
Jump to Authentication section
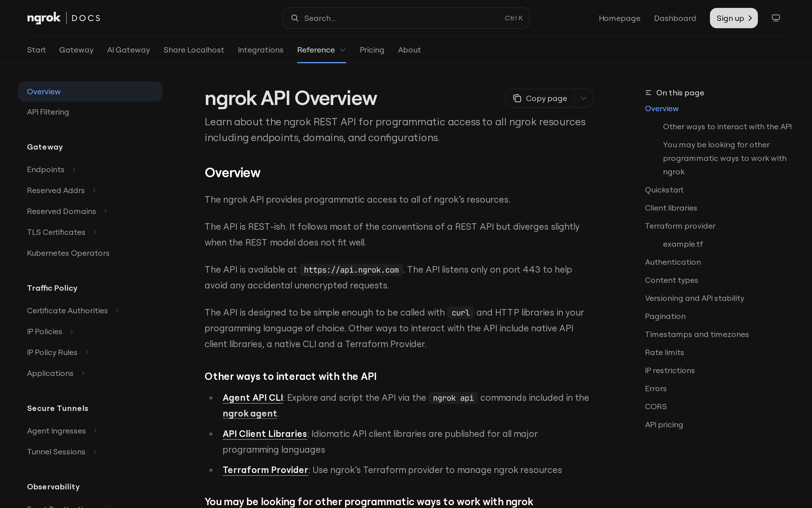[673, 262]
